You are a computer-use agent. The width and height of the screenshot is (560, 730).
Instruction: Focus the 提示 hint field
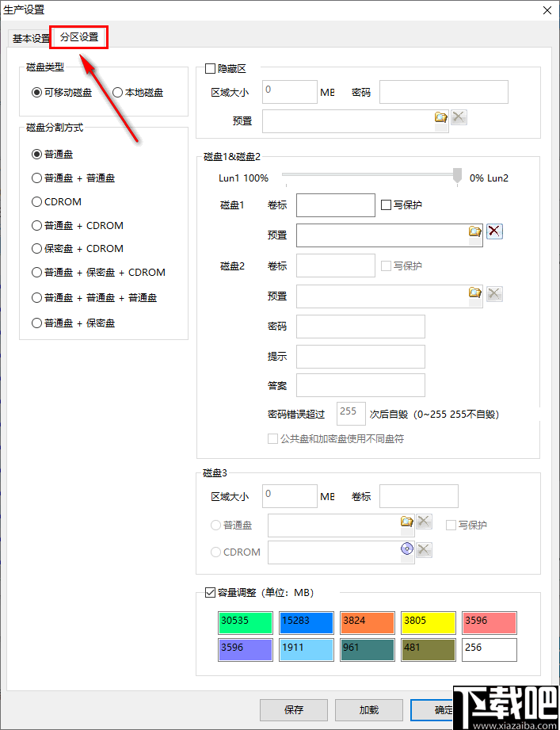pyautogui.click(x=360, y=357)
